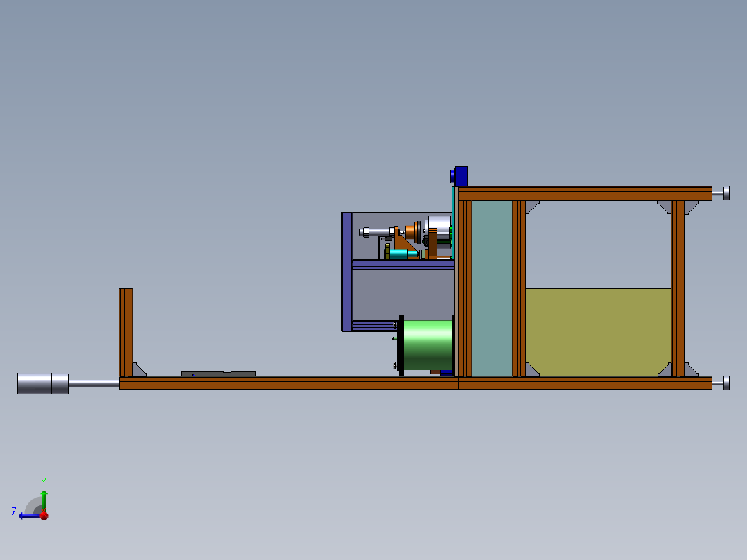This screenshot has height=560, width=747.
Task: Click the cyan cylinder on the mounting plate
Action: [x=401, y=253]
